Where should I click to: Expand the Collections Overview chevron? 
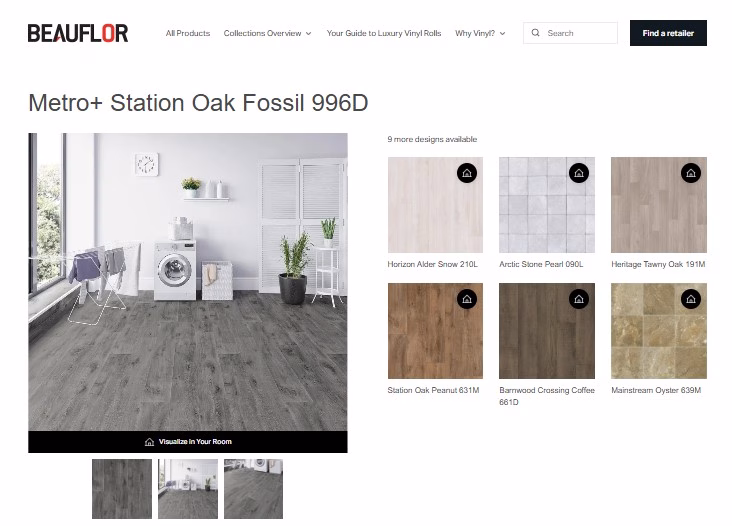pyautogui.click(x=309, y=34)
